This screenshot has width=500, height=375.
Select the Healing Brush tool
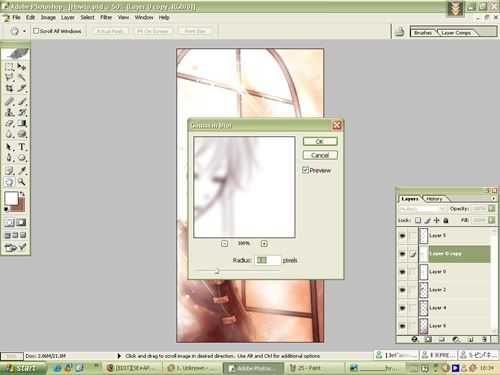[x=9, y=101]
